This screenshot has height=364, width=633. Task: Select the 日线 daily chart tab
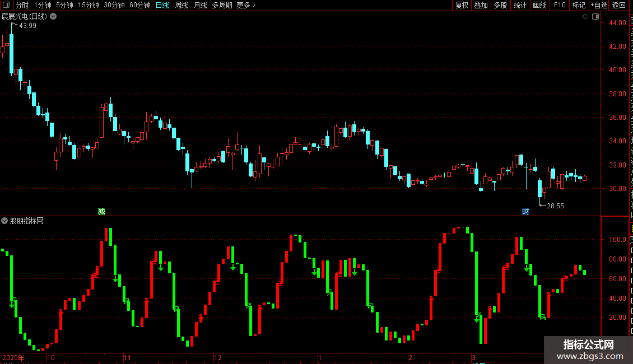162,5
